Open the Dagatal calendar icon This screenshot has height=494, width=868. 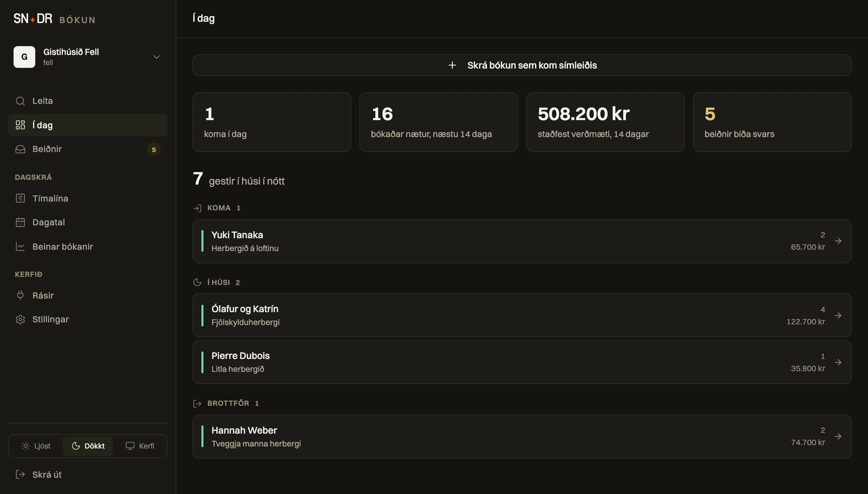tap(20, 223)
